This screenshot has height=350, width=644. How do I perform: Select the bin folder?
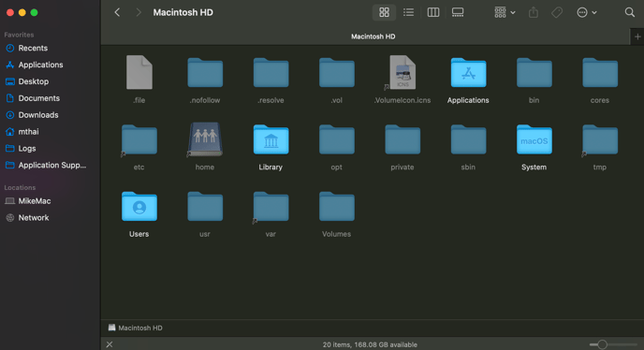click(x=534, y=73)
